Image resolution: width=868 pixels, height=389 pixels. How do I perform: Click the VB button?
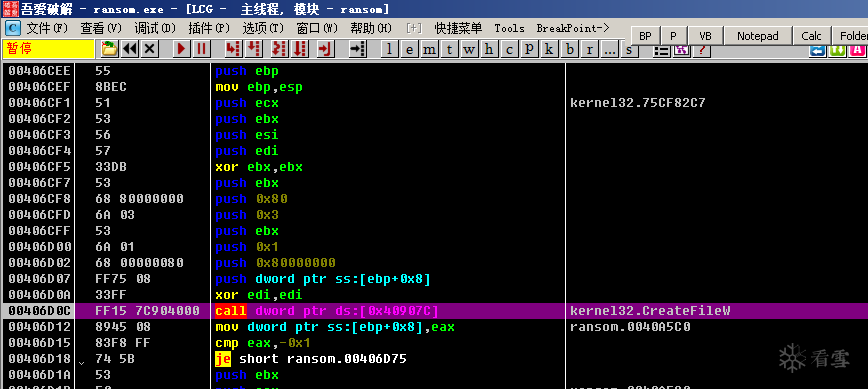point(705,36)
